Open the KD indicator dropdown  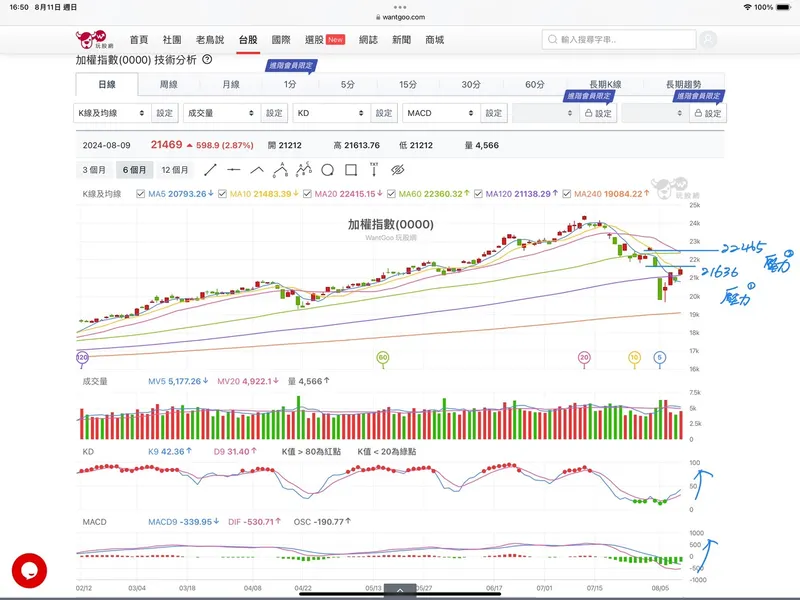tap(332, 113)
